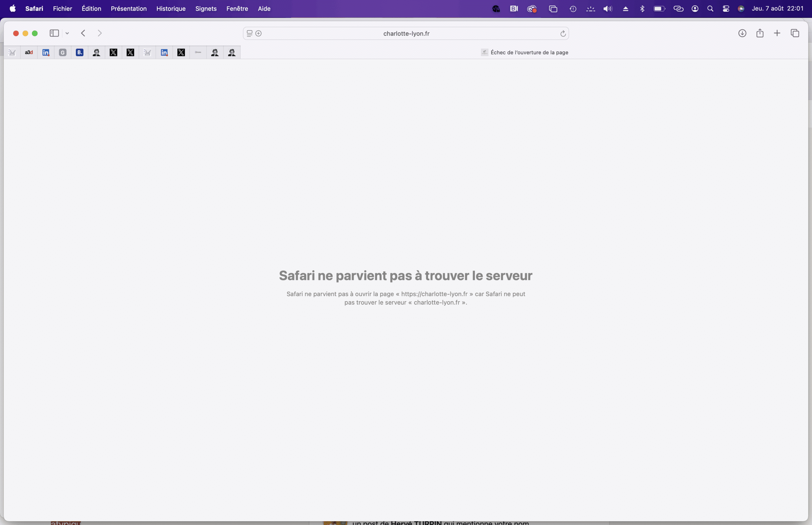The height and width of the screenshot is (525, 812).
Task: Enter full screen with the green button
Action: point(35,33)
